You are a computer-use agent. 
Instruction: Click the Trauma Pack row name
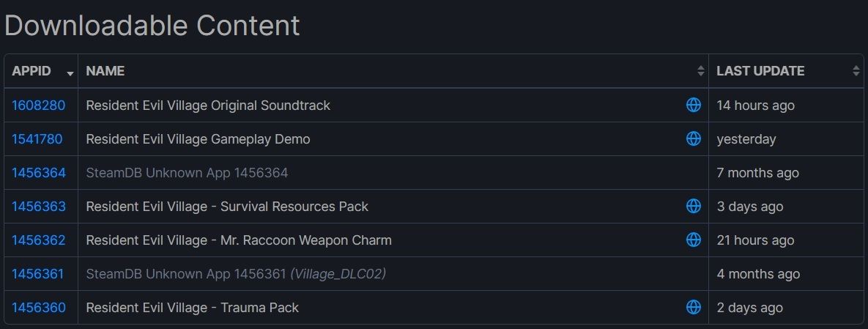point(192,308)
